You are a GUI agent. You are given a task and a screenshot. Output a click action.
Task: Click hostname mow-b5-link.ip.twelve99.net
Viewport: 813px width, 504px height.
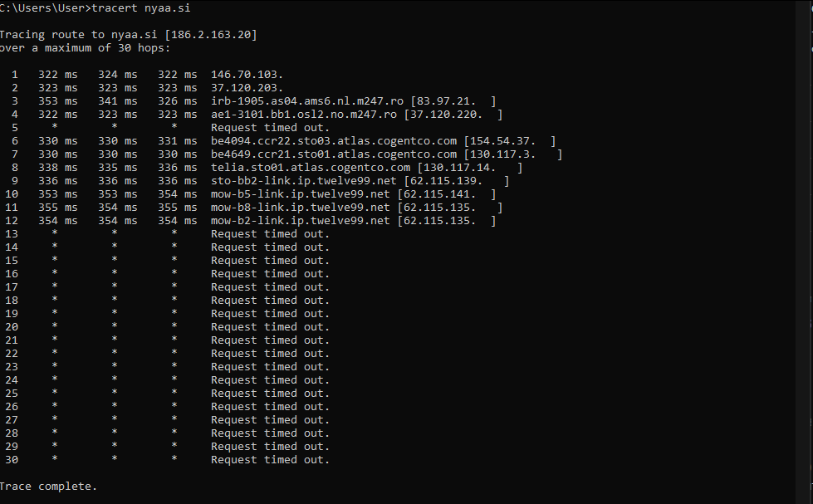(x=301, y=194)
